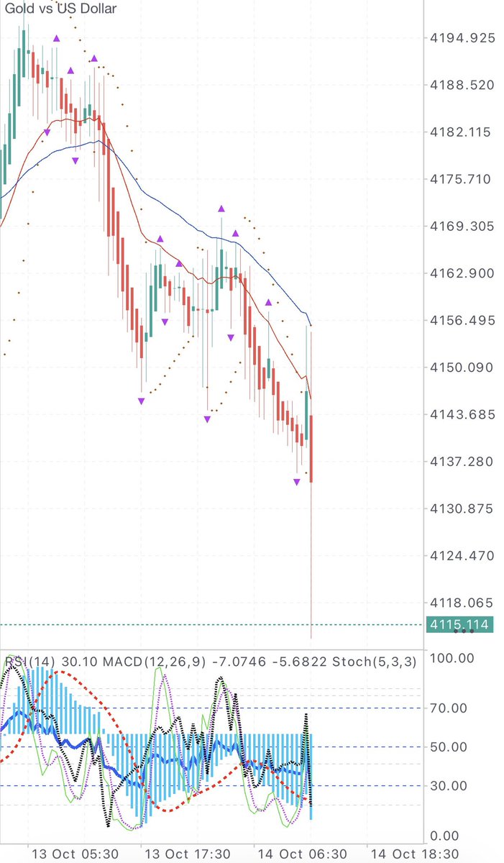Viewport: 504px width, 863px height.
Task: Click the 4175.710 price axis label
Action: (462, 179)
